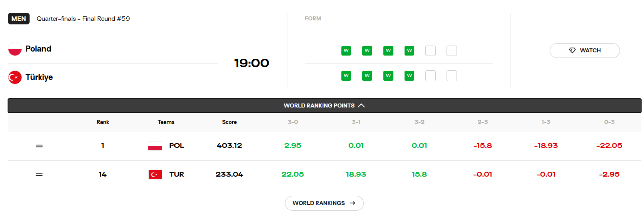
Task: Click Poland's first green W form badge
Action: coord(346,51)
